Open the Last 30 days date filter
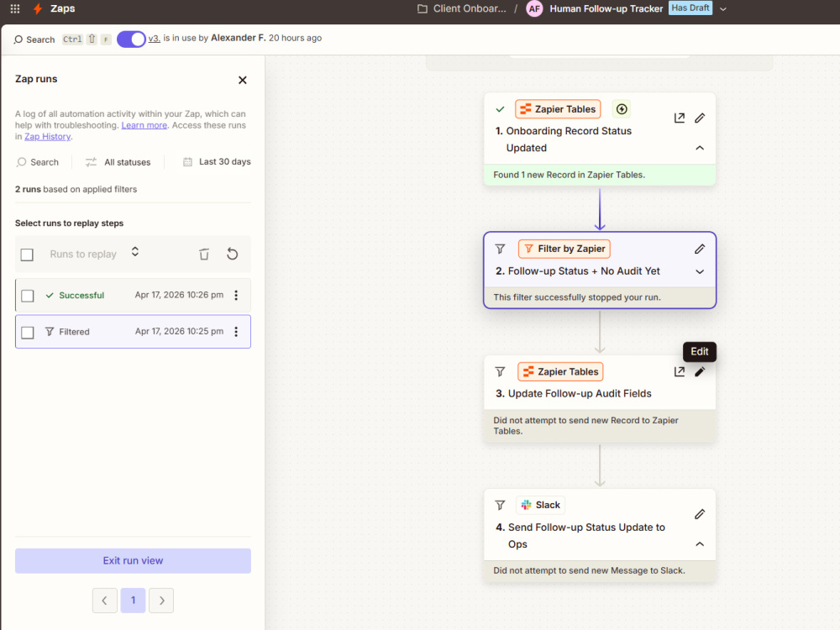Viewport: 840px width, 630px height. click(x=217, y=162)
